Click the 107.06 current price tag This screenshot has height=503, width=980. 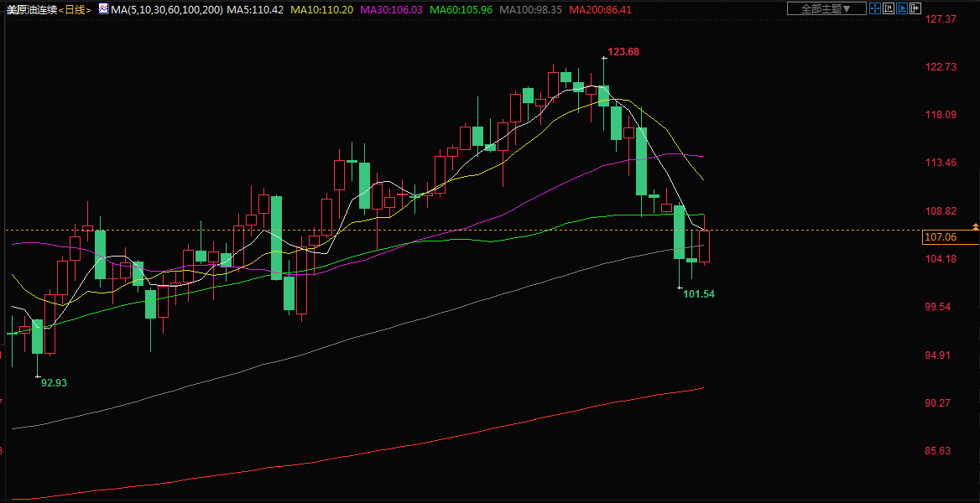(940, 237)
